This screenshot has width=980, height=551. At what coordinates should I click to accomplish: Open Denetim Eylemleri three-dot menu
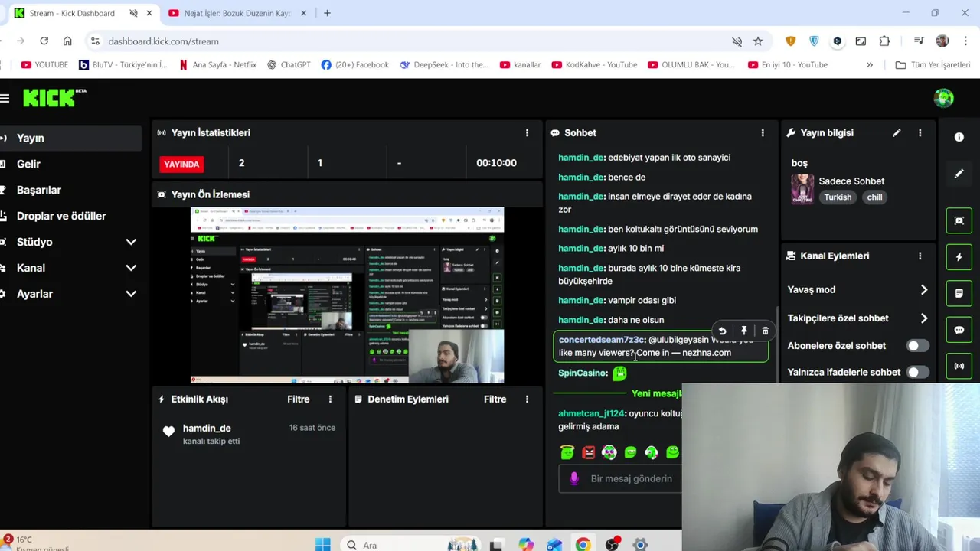pos(527,399)
